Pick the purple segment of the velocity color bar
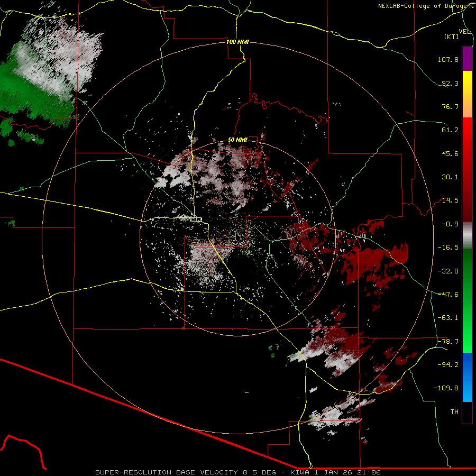Viewport: 476px width, 476px height. click(x=467, y=59)
